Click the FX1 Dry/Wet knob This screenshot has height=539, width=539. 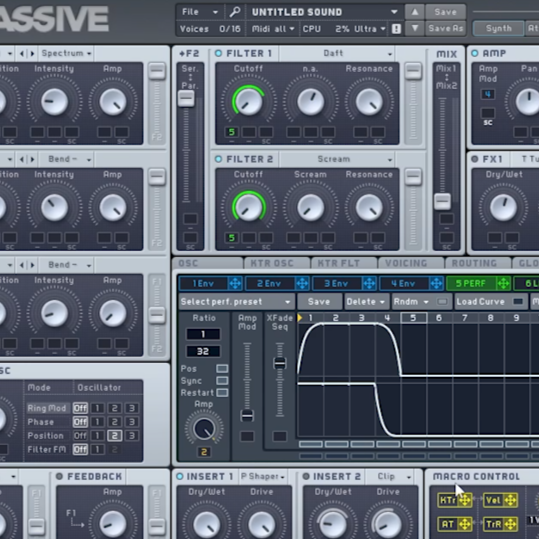click(x=503, y=207)
